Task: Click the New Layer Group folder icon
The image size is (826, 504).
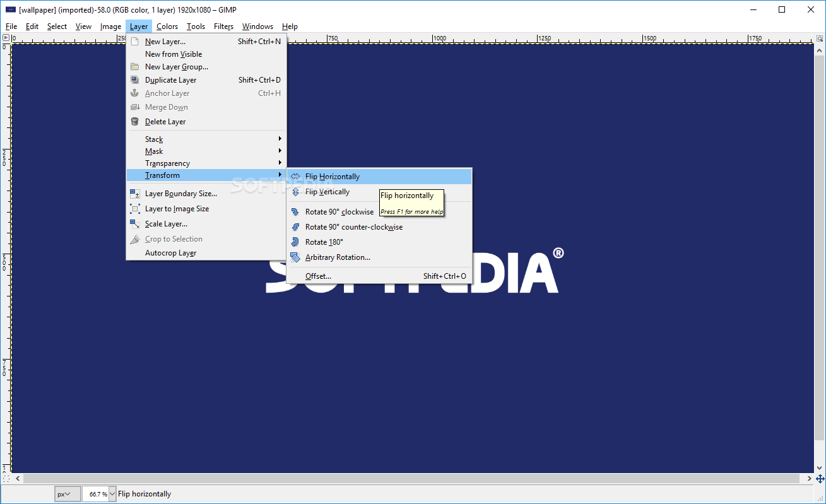Action: tap(134, 67)
